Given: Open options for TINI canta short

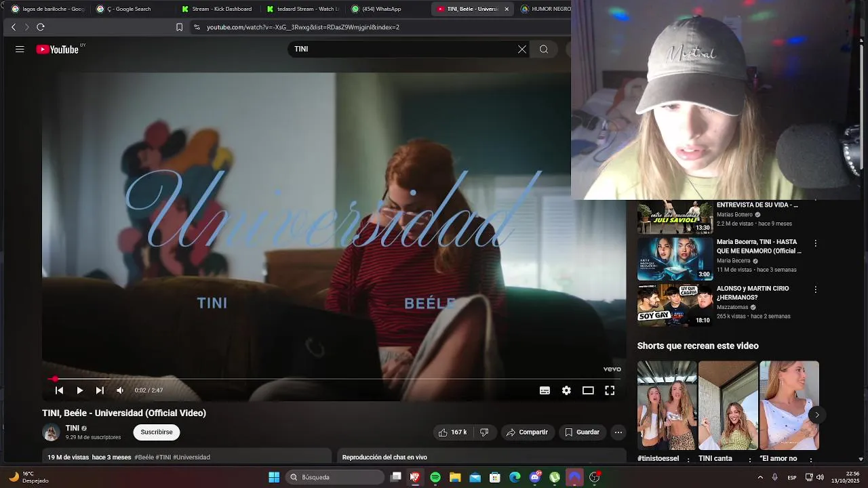Looking at the screenshot, I should [750, 460].
